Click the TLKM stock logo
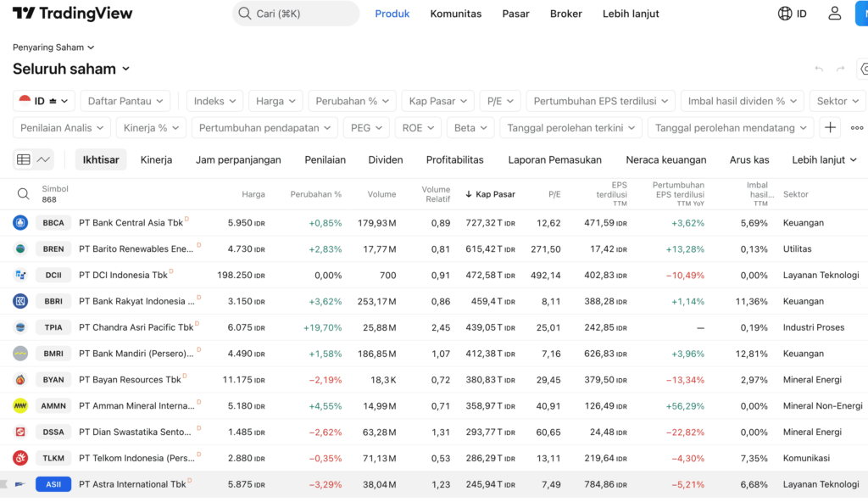This screenshot has width=868, height=502. coord(20,458)
